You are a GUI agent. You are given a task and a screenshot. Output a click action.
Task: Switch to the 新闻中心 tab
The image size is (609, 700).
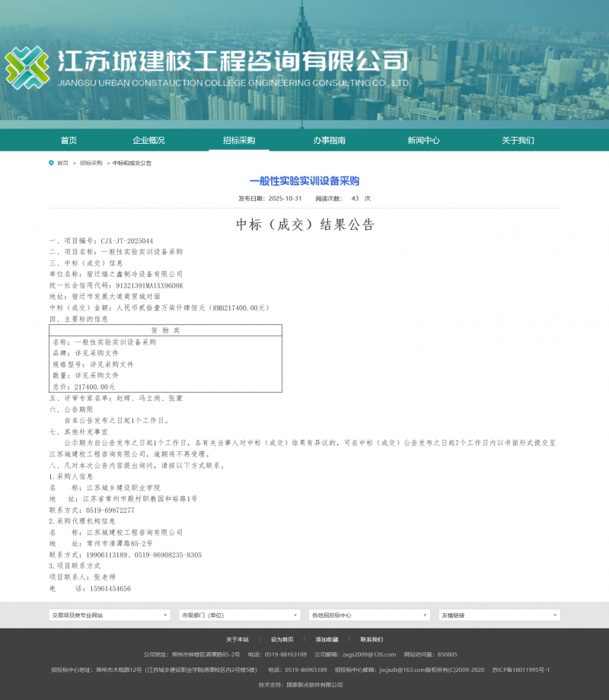(x=425, y=140)
